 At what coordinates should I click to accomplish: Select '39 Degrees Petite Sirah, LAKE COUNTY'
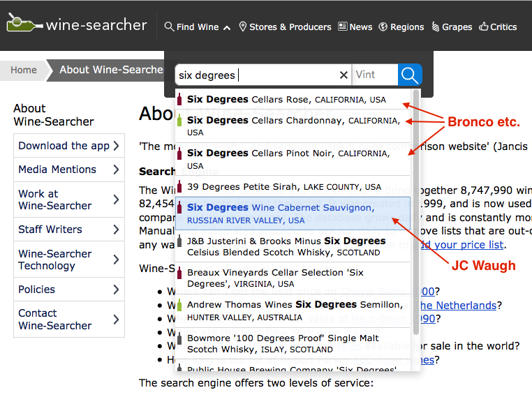tap(293, 186)
